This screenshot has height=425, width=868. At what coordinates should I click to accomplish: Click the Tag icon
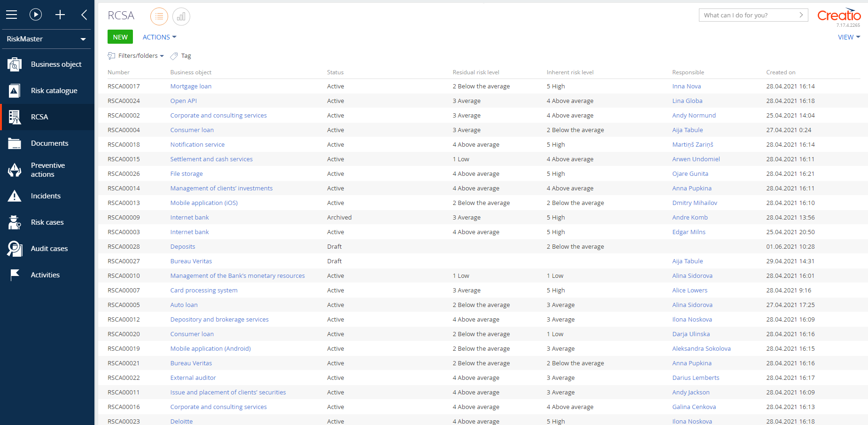(174, 56)
